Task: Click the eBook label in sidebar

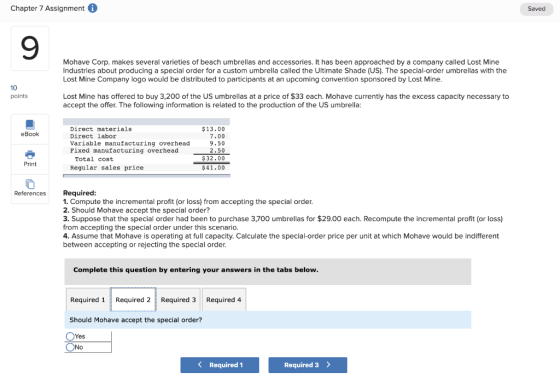Action: (30, 134)
